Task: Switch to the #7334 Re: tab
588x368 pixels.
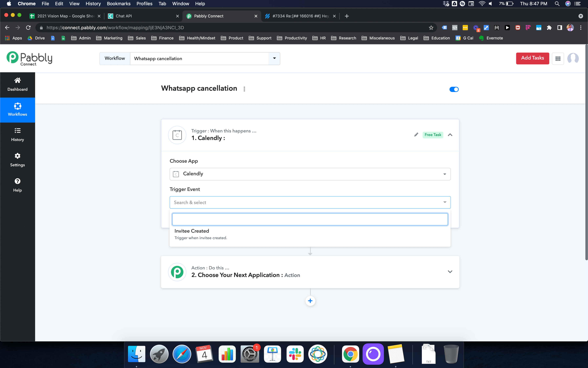Action: [301, 16]
